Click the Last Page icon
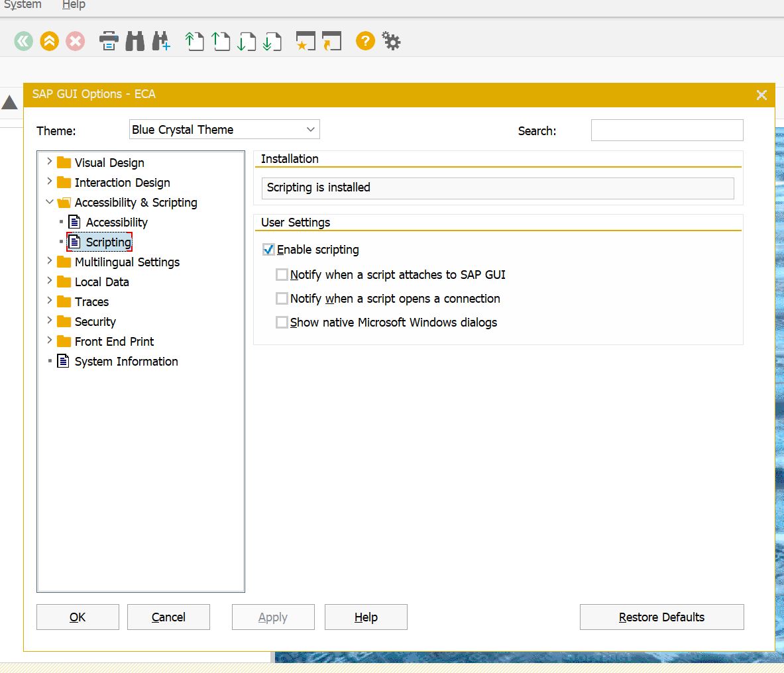Screen dimensions: 784x673 pos(272,40)
